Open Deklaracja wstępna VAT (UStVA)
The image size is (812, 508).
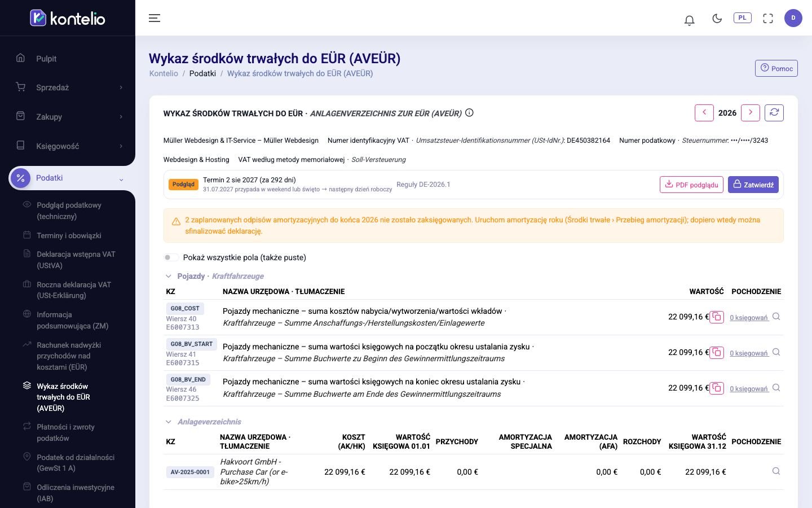(76, 260)
